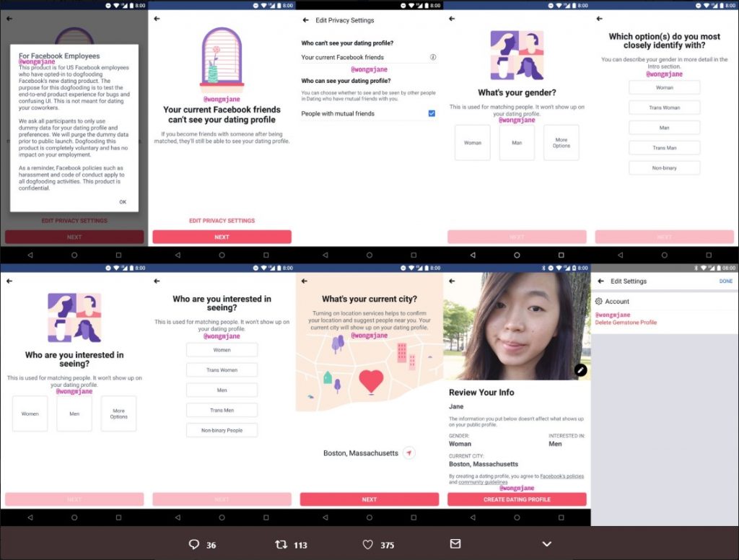Viewport: 739px width, 560px height.
Task: Choose Delete Gemstone Profile in settings
Action: pyautogui.click(x=626, y=323)
